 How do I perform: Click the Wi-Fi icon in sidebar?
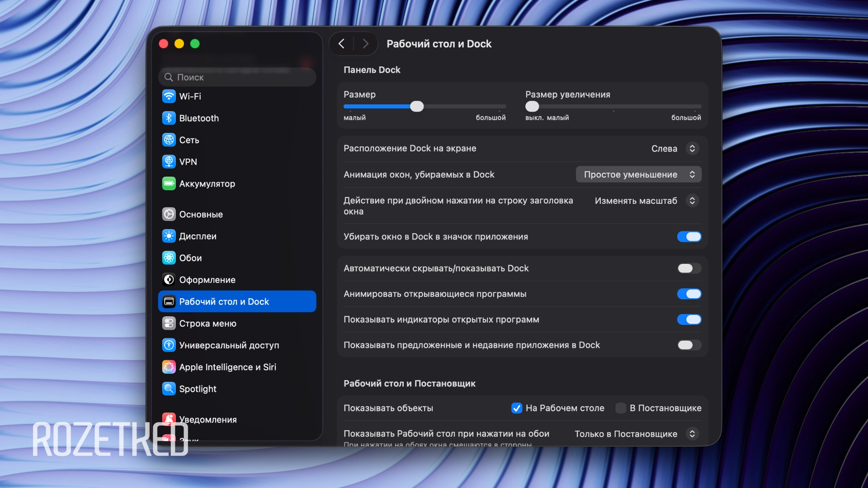(169, 96)
